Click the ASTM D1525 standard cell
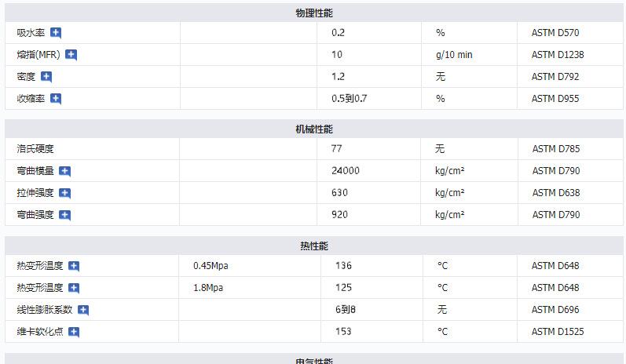The height and width of the screenshot is (364, 626). coord(558,332)
